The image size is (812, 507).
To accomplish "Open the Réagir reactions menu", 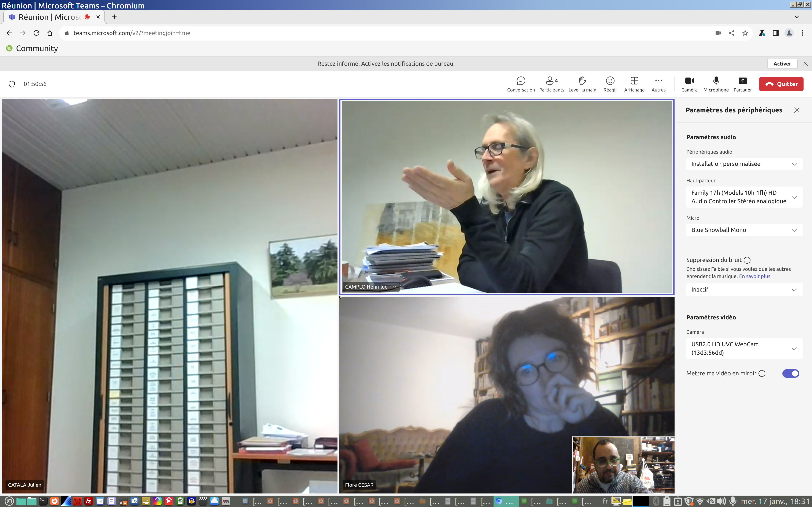I will tap(610, 84).
